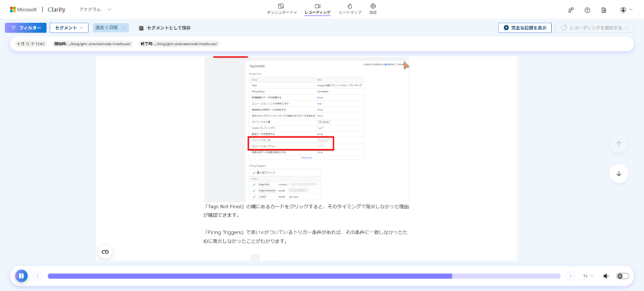The image size is (644, 291).
Task: Click 完全な記録を表示 button
Action: (x=524, y=28)
